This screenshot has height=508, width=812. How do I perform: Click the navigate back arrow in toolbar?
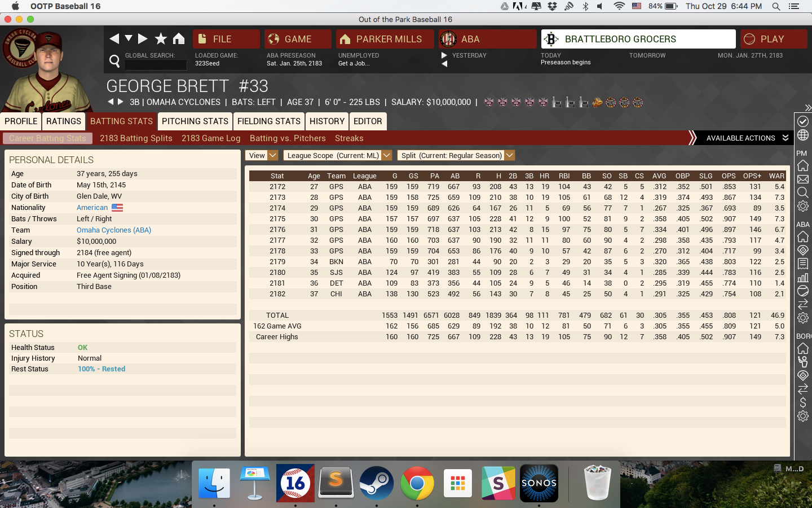(114, 39)
